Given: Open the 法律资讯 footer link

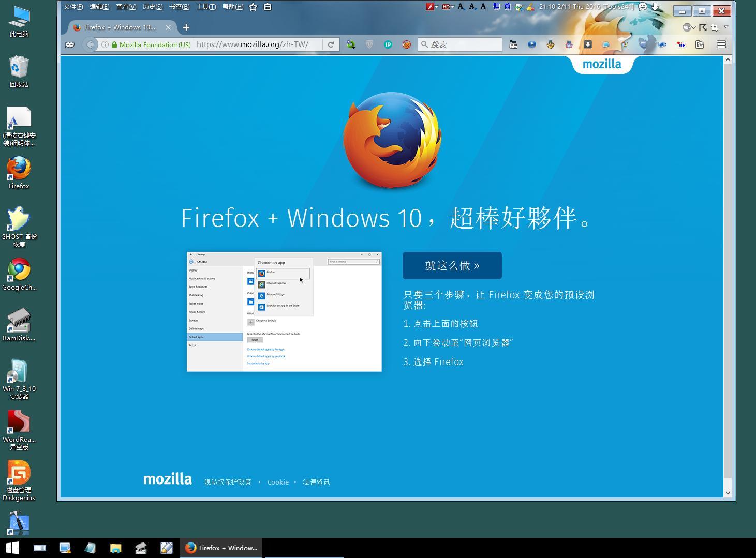Looking at the screenshot, I should click(316, 482).
